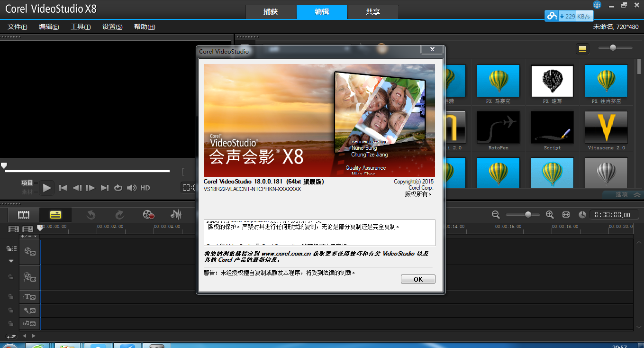
Task: Toggle video track visibility button
Action: [30, 252]
